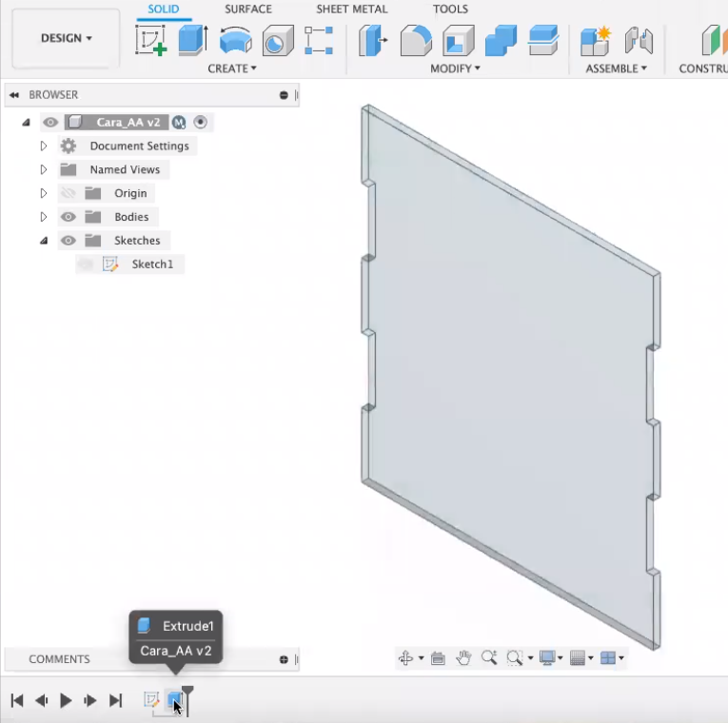Open the Viewports layout icon
Viewport: 728px width, 723px height.
point(608,657)
